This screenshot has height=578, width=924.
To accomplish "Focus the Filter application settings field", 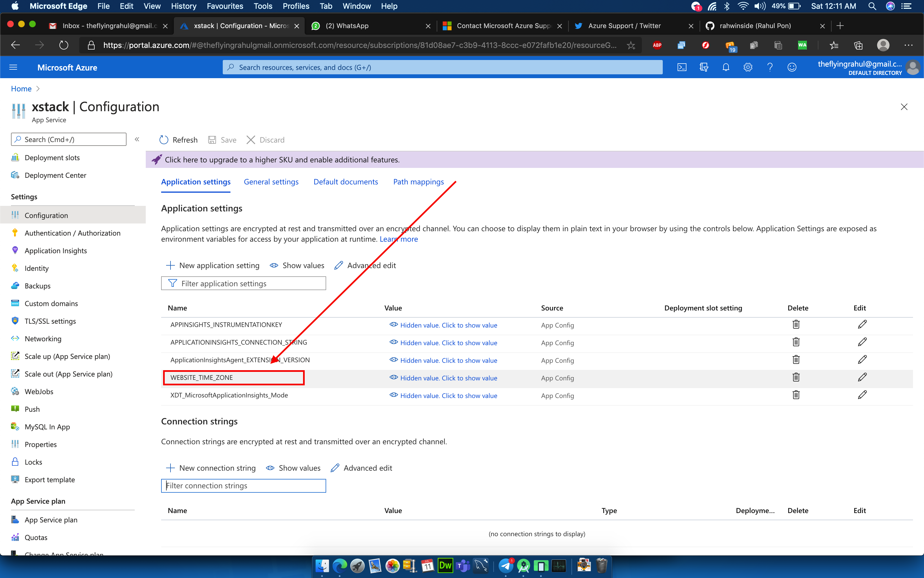I will point(244,283).
